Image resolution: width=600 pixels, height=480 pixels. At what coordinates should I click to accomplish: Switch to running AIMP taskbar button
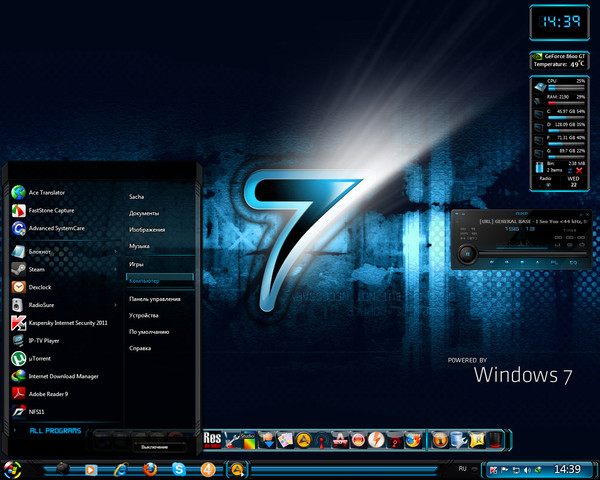pyautogui.click(x=237, y=470)
